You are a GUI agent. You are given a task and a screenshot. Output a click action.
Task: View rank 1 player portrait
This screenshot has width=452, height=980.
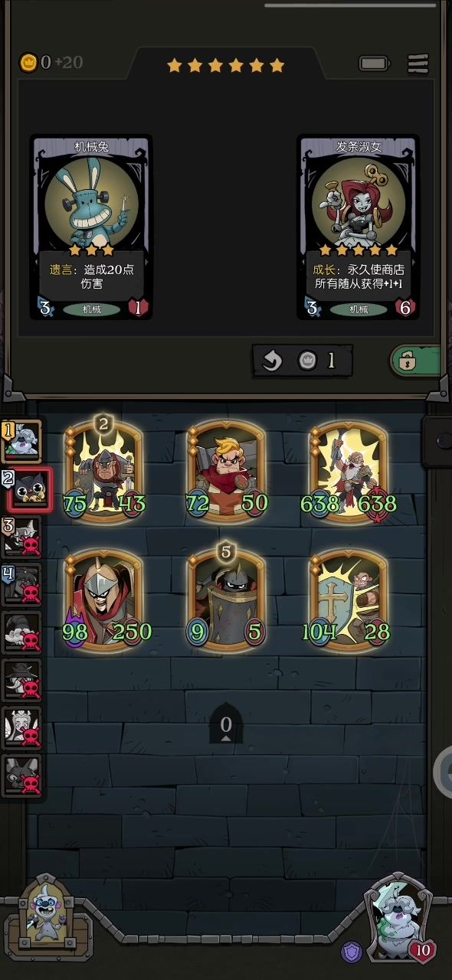22,441
